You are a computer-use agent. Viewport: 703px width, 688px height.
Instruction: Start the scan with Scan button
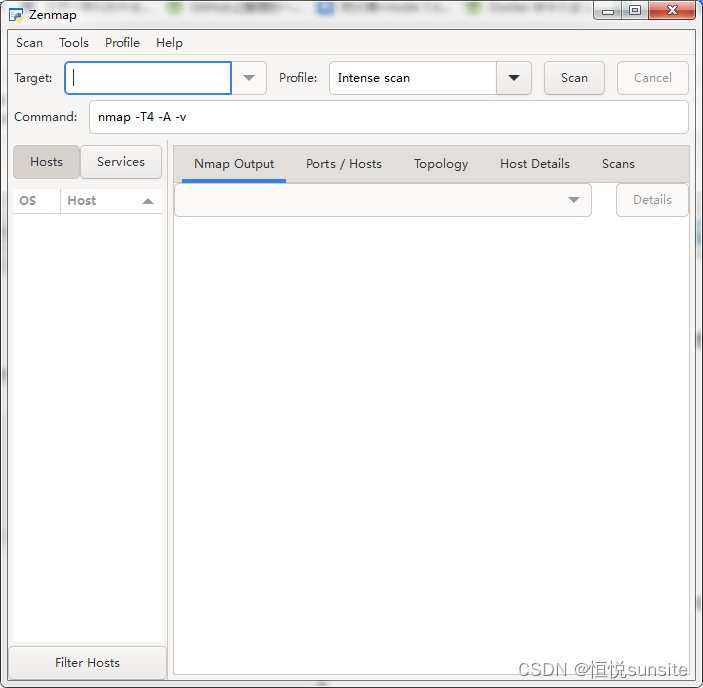pyautogui.click(x=574, y=78)
